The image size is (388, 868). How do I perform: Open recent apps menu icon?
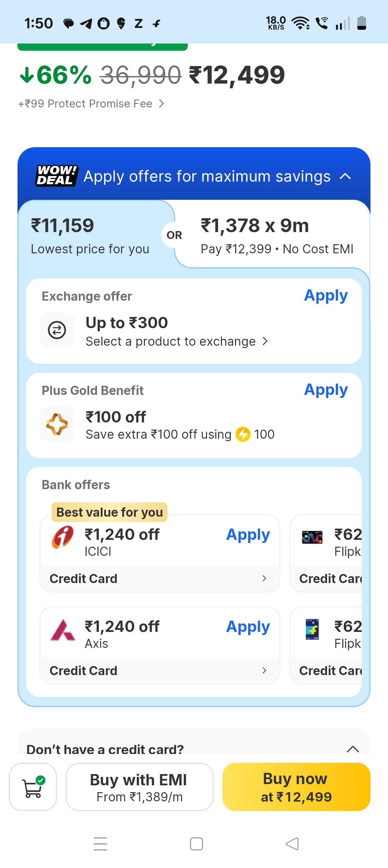click(100, 844)
